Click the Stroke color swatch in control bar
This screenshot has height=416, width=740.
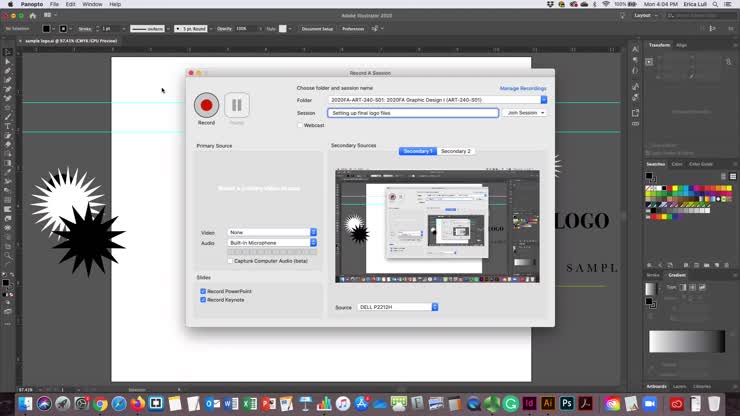[63, 29]
